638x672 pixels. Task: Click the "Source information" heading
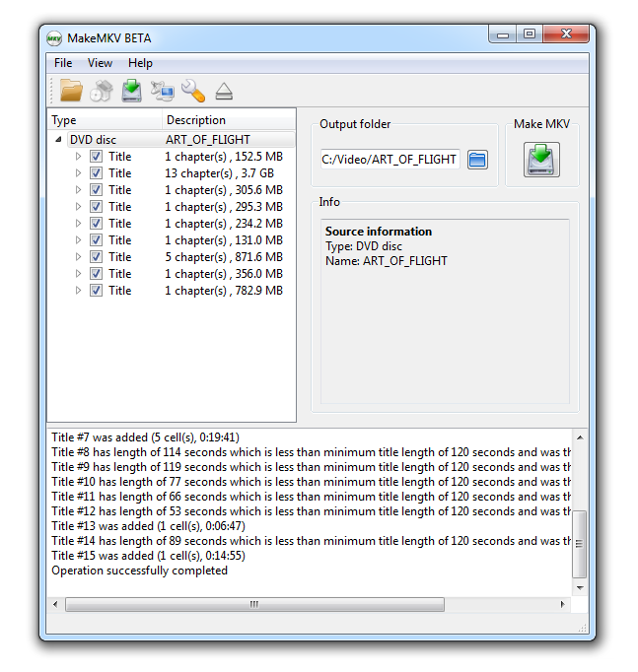pyautogui.click(x=379, y=232)
